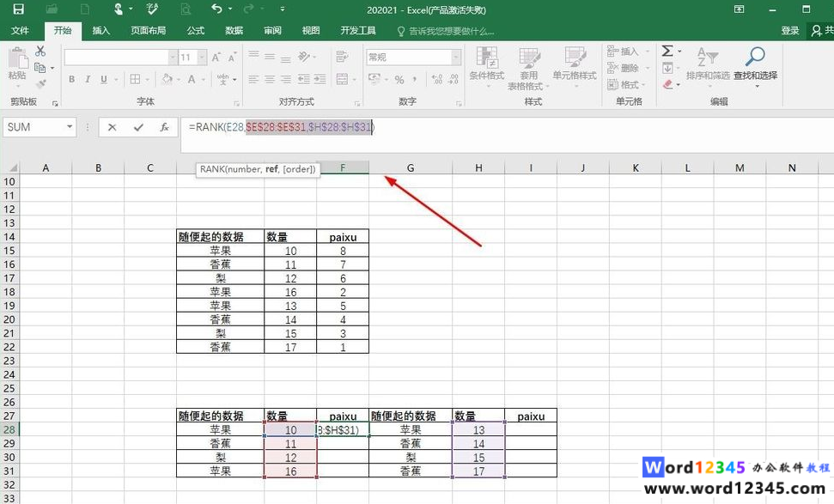
Task: Switch to the 公式 ribbon tab
Action: pyautogui.click(x=196, y=31)
